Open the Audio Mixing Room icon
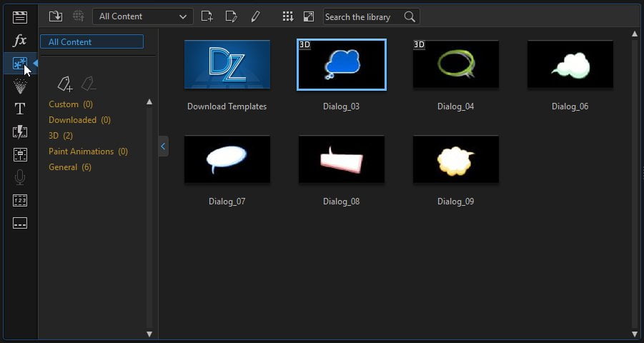This screenshot has height=343, width=644. click(x=20, y=155)
